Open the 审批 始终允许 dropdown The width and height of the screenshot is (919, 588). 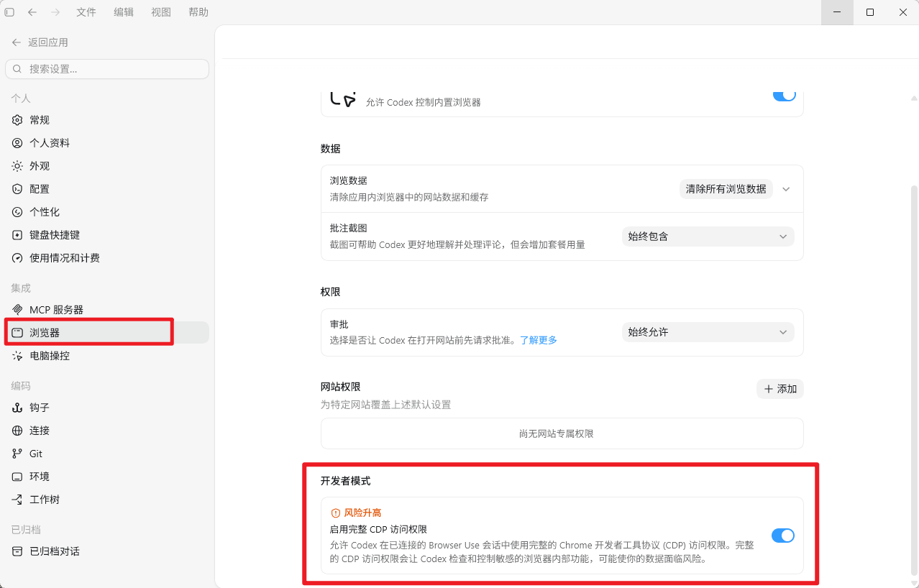(708, 332)
